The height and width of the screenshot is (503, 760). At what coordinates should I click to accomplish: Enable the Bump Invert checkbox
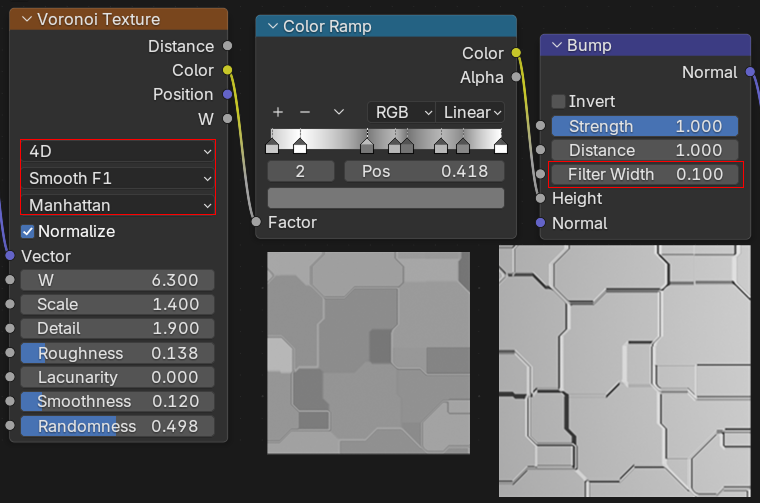pos(558,101)
